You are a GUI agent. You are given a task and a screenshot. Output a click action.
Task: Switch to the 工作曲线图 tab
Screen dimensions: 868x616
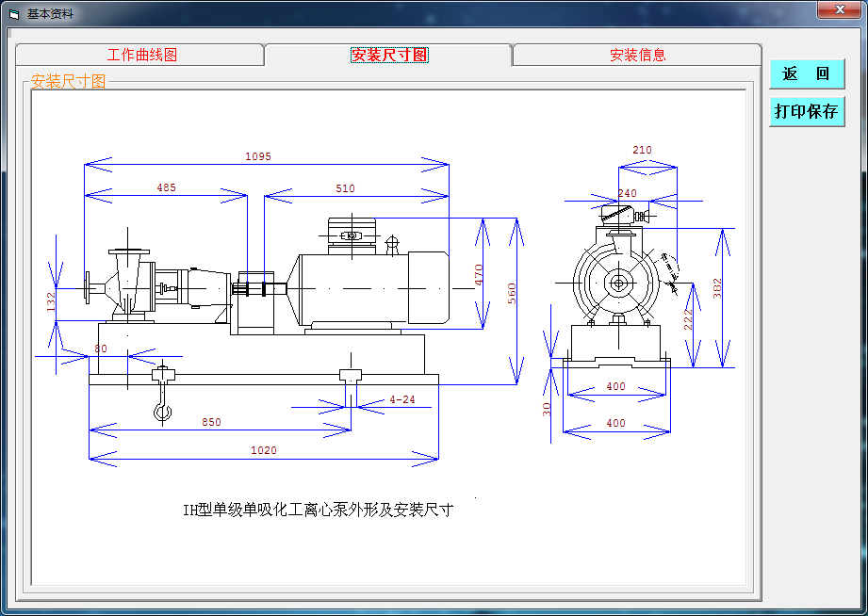coord(141,55)
